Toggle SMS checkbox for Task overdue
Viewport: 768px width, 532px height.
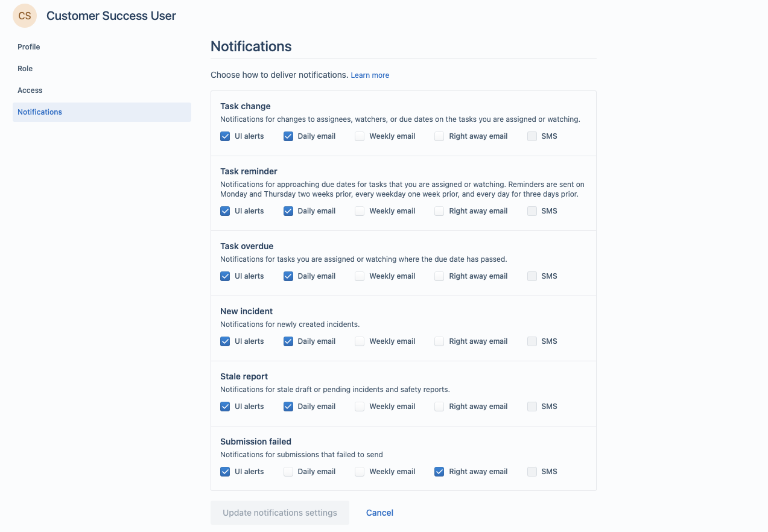[x=532, y=276]
